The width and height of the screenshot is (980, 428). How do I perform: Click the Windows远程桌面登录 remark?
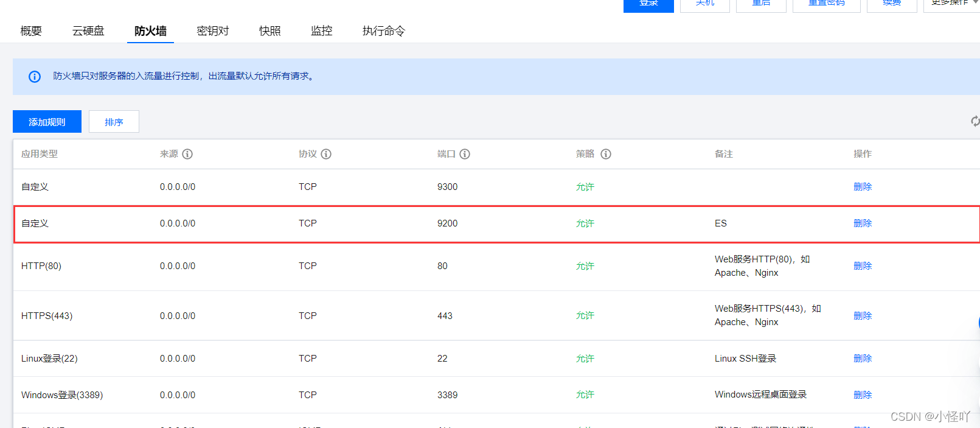coord(760,395)
